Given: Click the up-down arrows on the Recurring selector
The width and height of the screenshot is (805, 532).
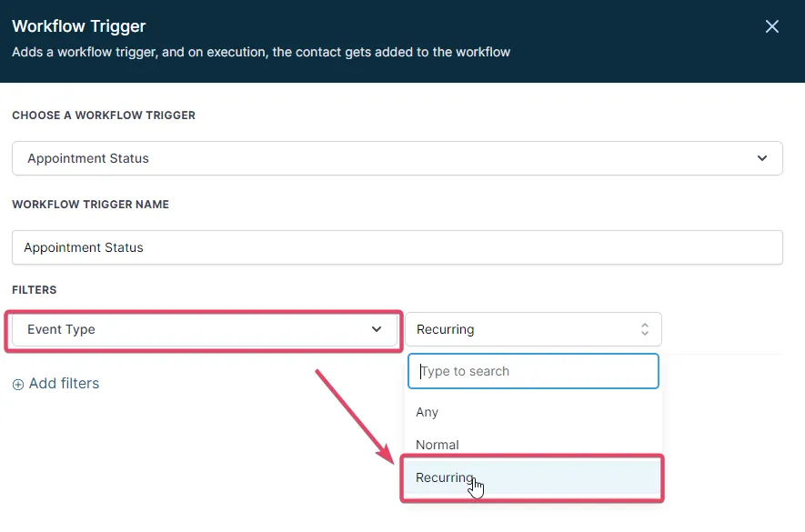Looking at the screenshot, I should coord(645,329).
